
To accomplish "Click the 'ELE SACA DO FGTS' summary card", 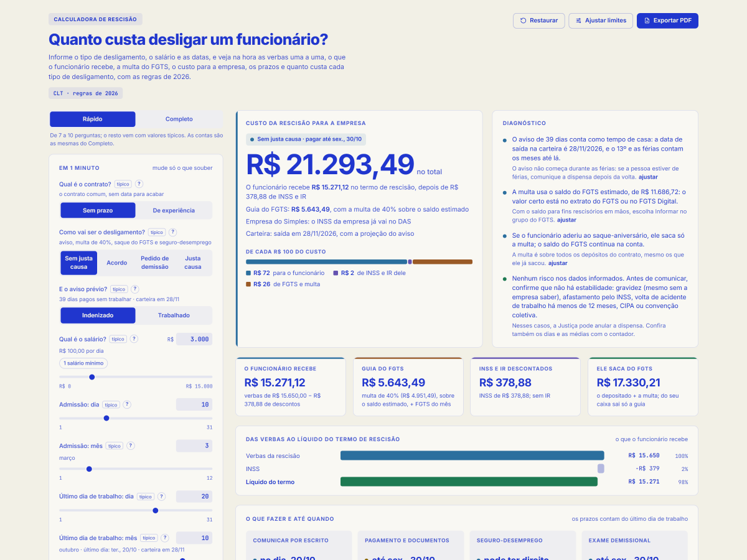I will tap(643, 386).
